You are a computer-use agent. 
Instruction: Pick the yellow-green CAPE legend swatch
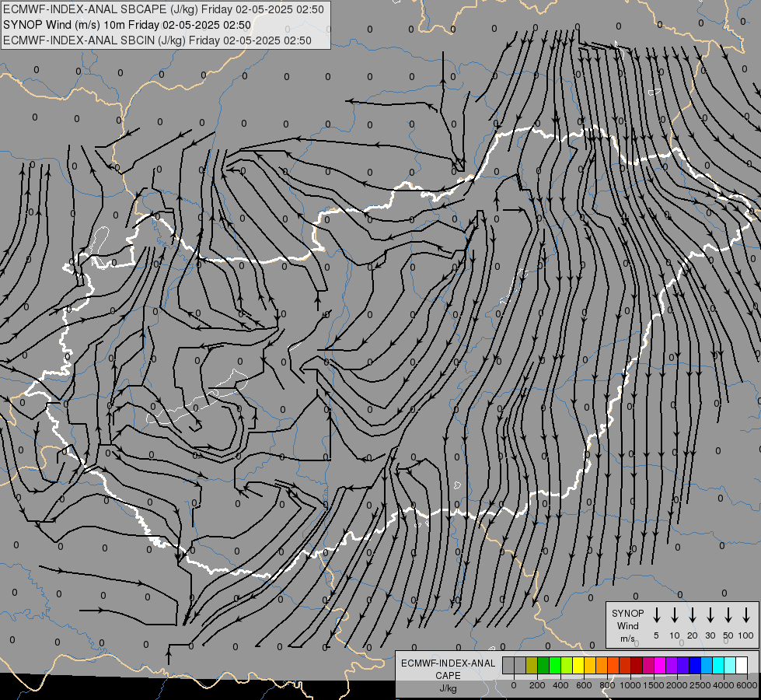(567, 665)
